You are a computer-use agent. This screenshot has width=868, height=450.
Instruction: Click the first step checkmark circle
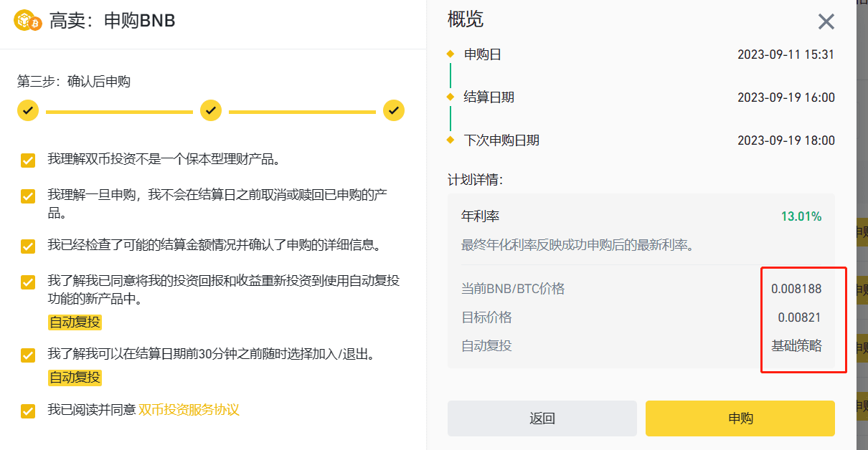pos(28,111)
